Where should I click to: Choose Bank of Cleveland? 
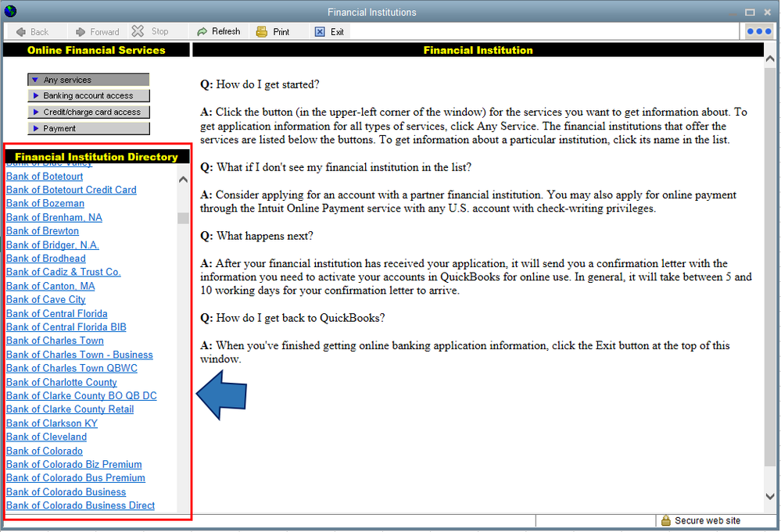46,437
